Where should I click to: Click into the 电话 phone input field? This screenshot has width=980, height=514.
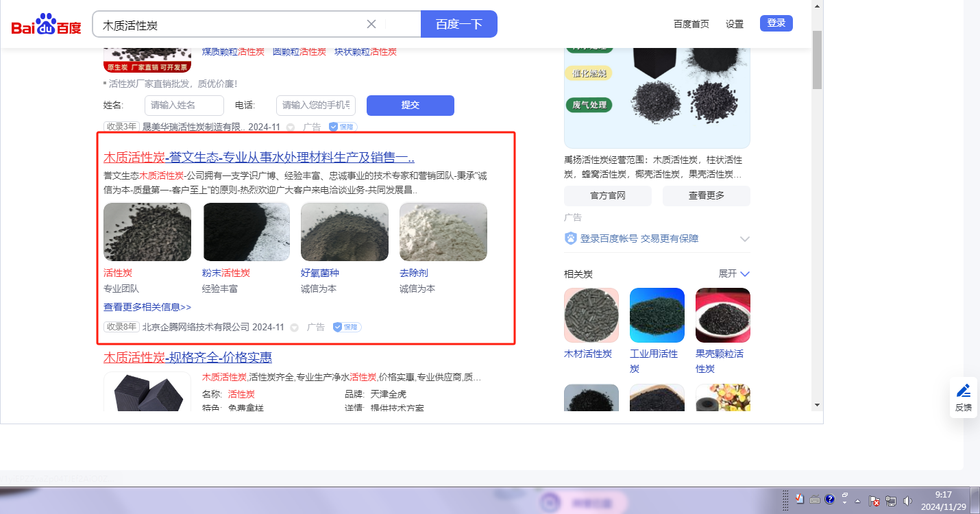[x=316, y=105]
